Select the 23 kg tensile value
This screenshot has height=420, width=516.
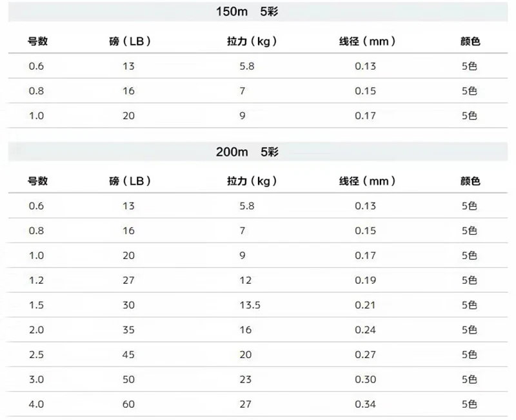click(x=246, y=379)
